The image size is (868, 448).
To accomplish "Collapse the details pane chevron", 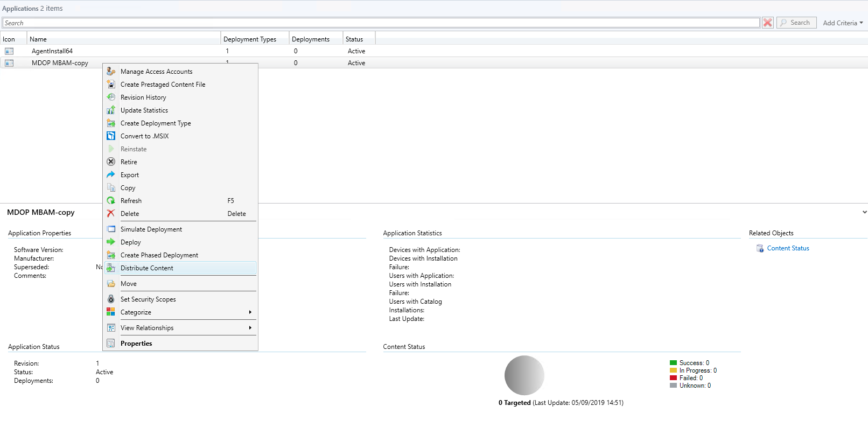I will pos(864,212).
